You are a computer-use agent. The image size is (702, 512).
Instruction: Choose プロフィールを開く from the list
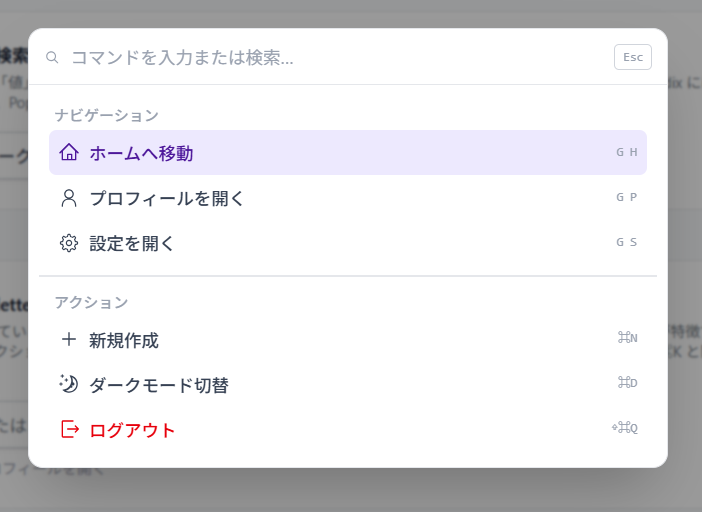click(x=348, y=198)
